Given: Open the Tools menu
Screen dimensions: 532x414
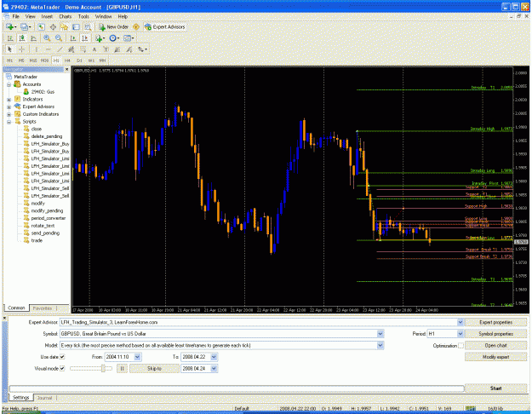Looking at the screenshot, I should 83,16.
